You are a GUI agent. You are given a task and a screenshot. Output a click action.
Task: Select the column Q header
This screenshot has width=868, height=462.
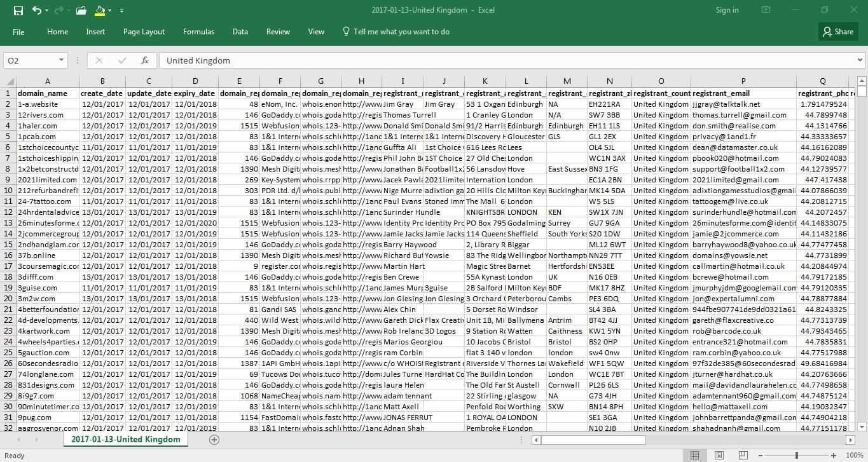(x=822, y=81)
